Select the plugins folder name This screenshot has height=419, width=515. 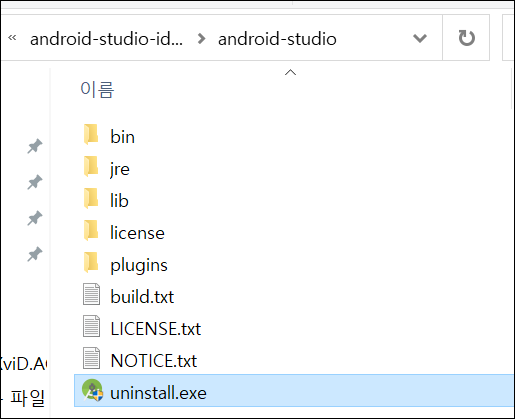(x=139, y=265)
